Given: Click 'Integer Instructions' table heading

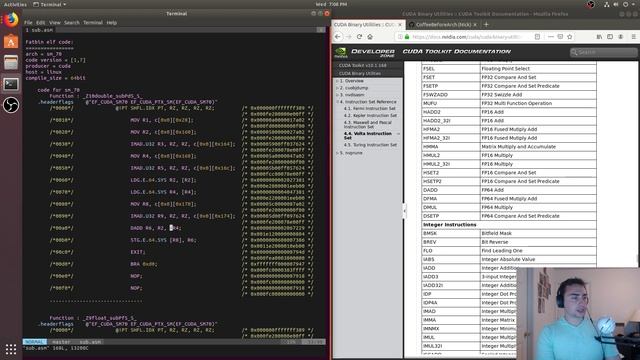Looking at the screenshot, I should 450,225.
